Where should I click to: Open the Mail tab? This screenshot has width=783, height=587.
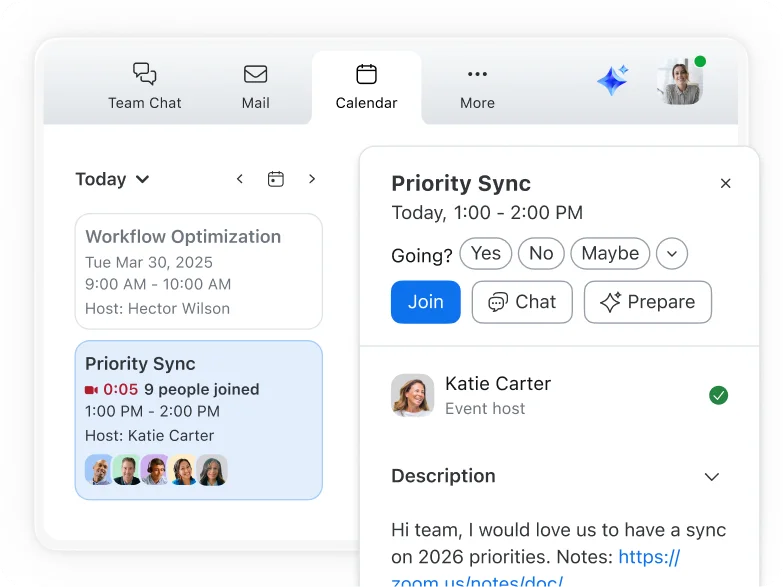[256, 86]
